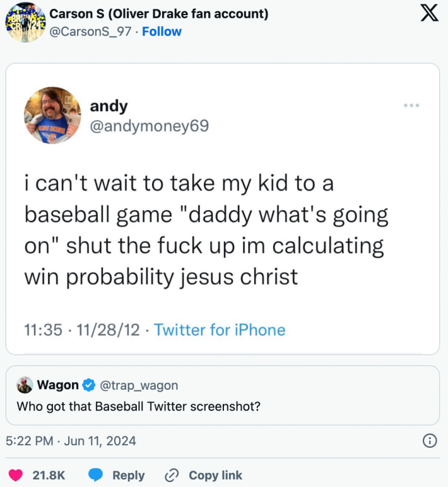This screenshot has width=448, height=487.
Task: Click the X logo icon
Action: pyautogui.click(x=429, y=15)
